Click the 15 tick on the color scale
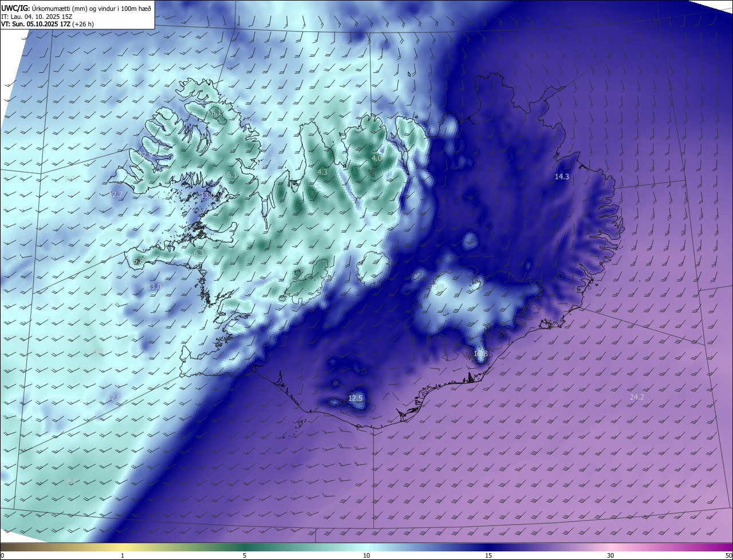This screenshot has height=560, width=733. (488, 555)
